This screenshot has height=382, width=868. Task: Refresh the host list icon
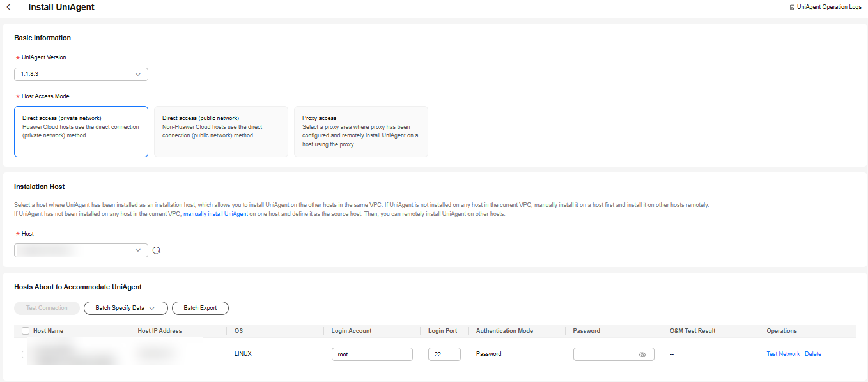pos(157,250)
